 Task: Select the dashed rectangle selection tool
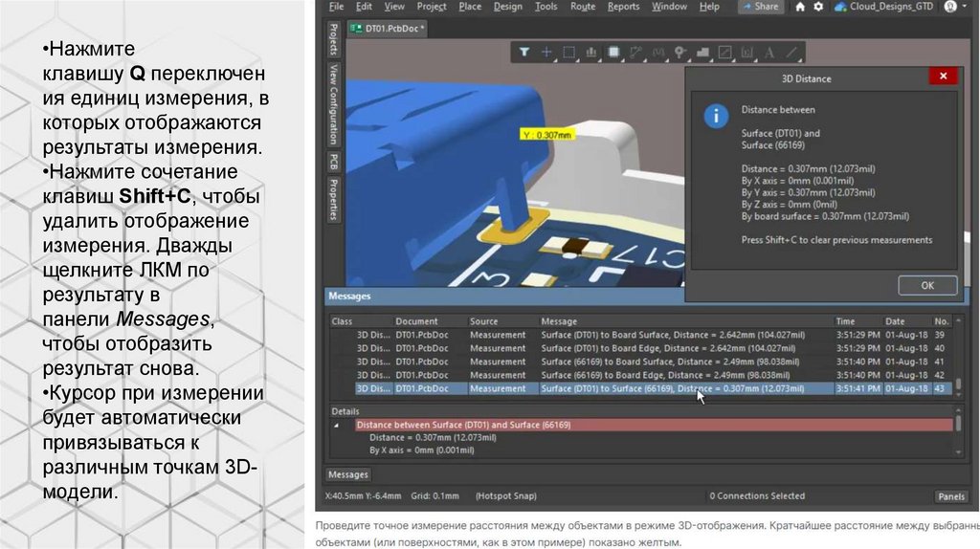click(568, 52)
